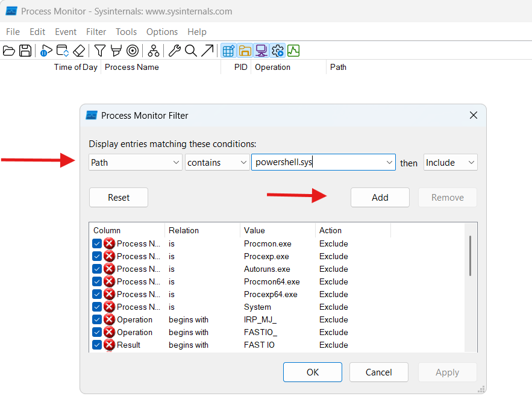The height and width of the screenshot is (408, 532).
Task: Click the Process Monitor title bar app icon
Action: 11,11
